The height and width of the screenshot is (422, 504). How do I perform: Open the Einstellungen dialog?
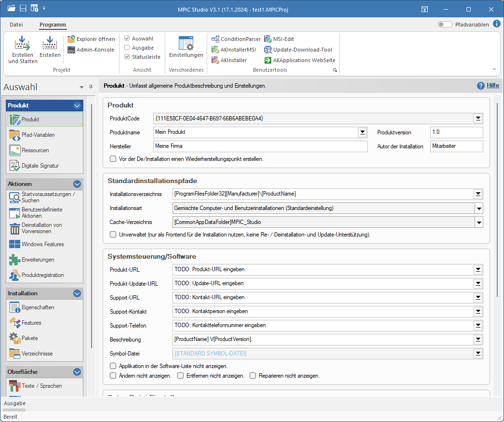(x=186, y=47)
